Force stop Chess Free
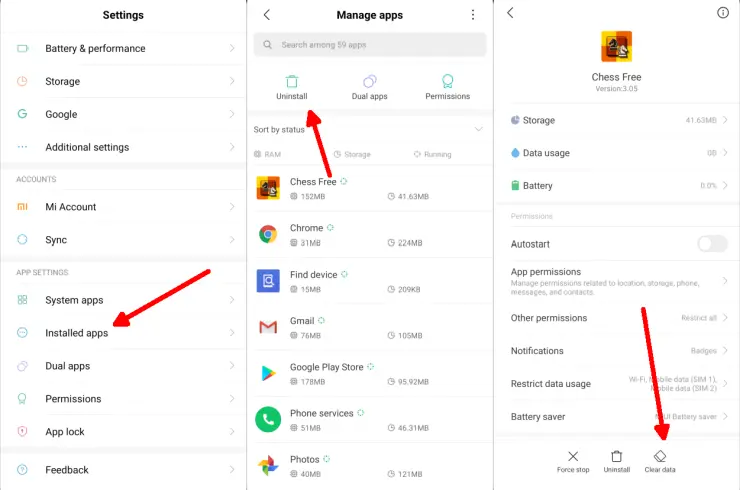This screenshot has width=740, height=490. (x=573, y=462)
